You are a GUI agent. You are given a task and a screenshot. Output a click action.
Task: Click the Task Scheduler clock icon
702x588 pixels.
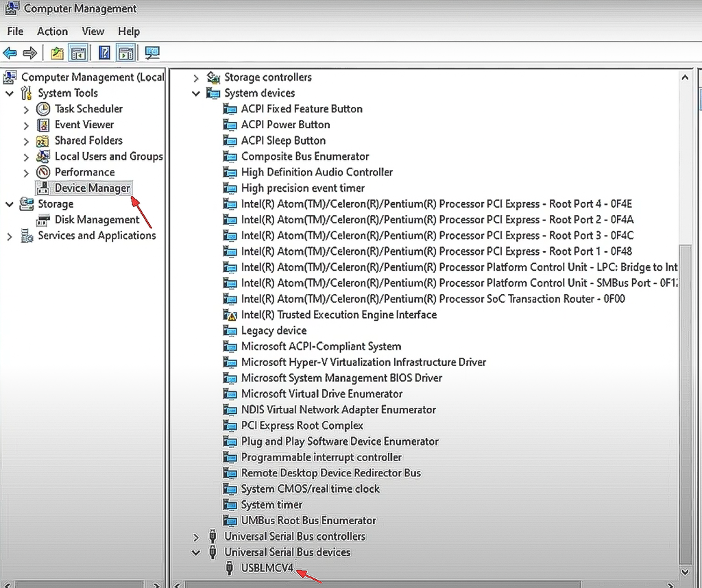click(43, 109)
